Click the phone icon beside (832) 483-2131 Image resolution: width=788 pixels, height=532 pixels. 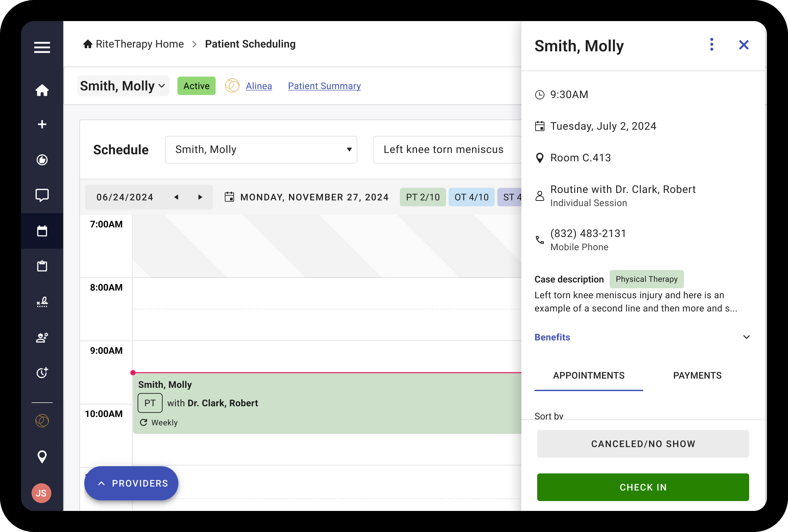(539, 240)
